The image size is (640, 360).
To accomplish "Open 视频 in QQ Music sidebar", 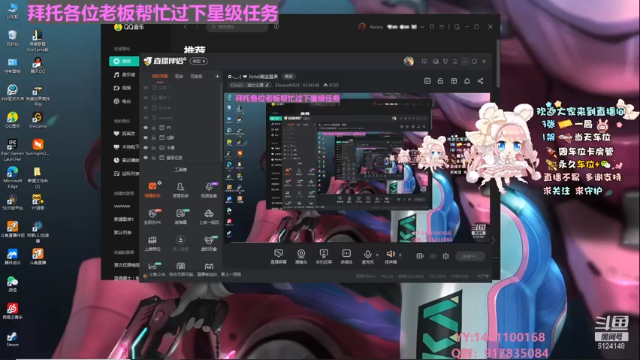I will coord(122,88).
